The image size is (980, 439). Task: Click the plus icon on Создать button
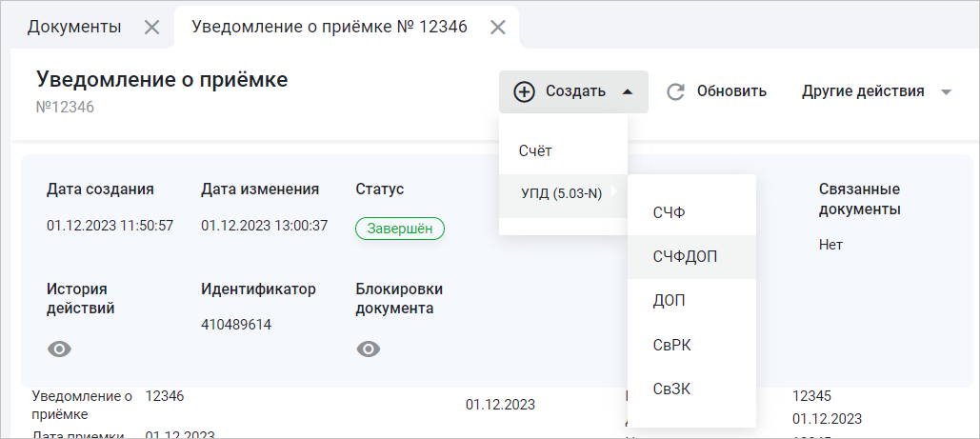tap(524, 91)
